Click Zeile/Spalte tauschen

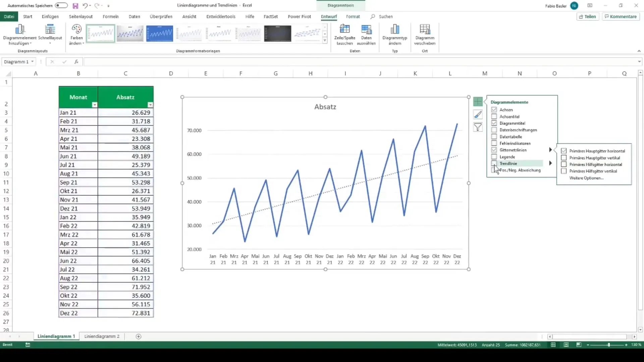pyautogui.click(x=344, y=35)
